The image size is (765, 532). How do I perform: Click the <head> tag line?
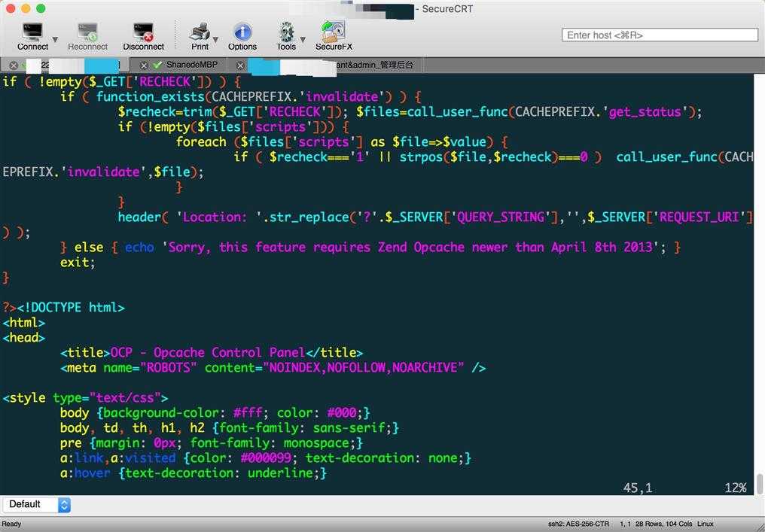coord(24,337)
